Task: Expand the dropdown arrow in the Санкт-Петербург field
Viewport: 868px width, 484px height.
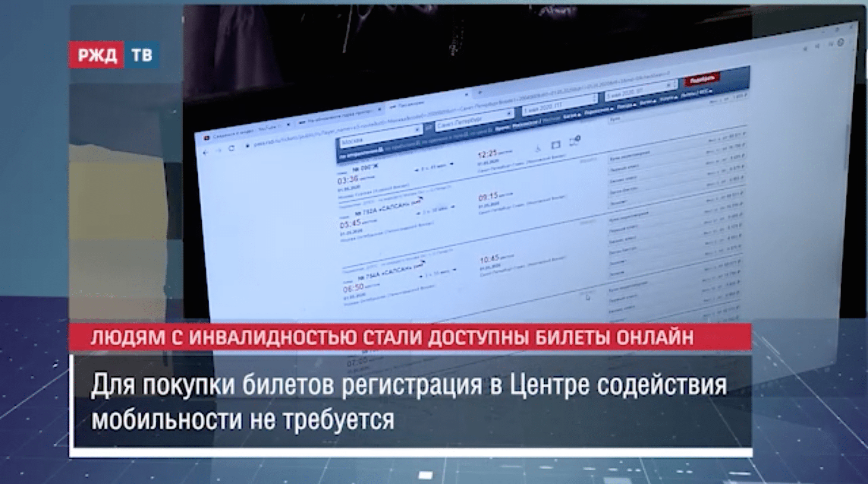Action: pyautogui.click(x=509, y=114)
